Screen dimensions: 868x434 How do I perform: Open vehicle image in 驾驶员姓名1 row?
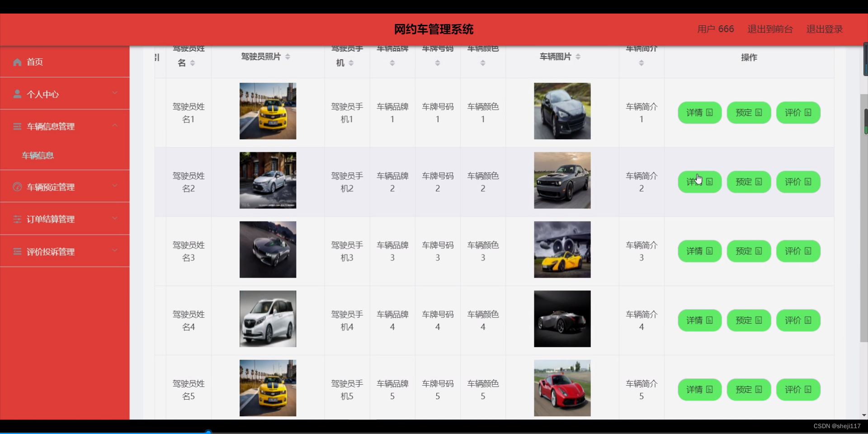[x=562, y=111]
